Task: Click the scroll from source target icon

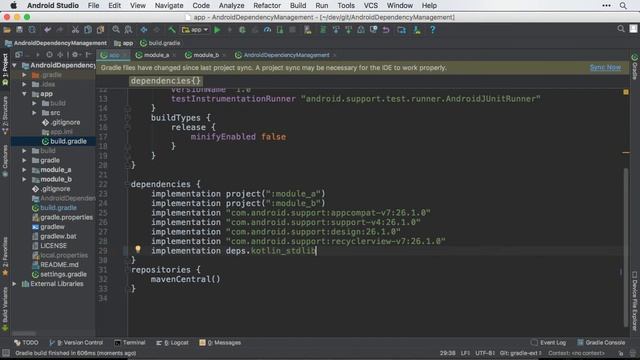Action: point(49,55)
